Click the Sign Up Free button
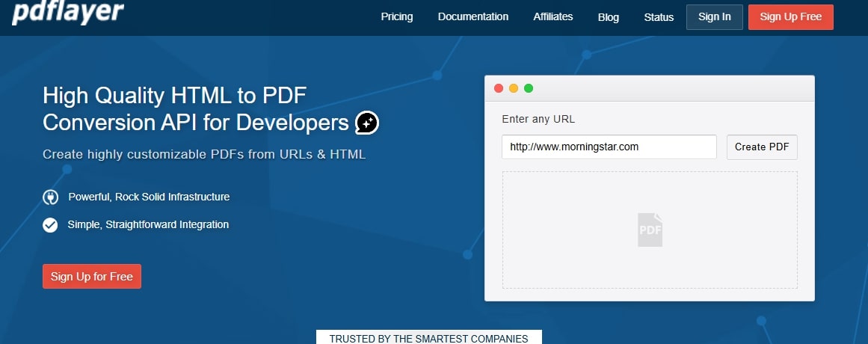Screen dimensions: 868x344 790,16
